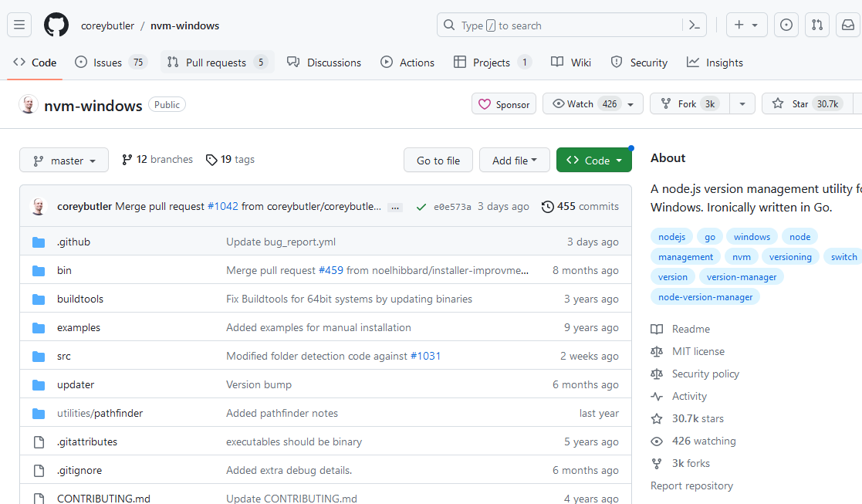This screenshot has height=504, width=862.
Task: Click the commit author avatar in latest commit row
Action: coord(39,207)
